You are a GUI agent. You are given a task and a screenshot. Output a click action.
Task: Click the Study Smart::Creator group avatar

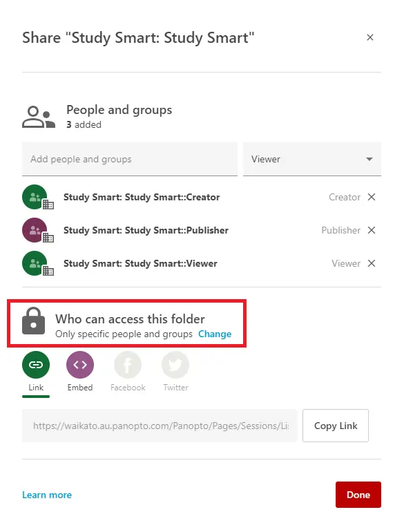coord(37,198)
